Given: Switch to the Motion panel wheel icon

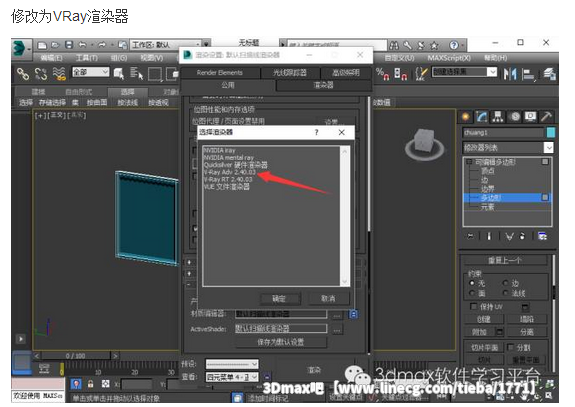Looking at the screenshot, I should tap(515, 117).
